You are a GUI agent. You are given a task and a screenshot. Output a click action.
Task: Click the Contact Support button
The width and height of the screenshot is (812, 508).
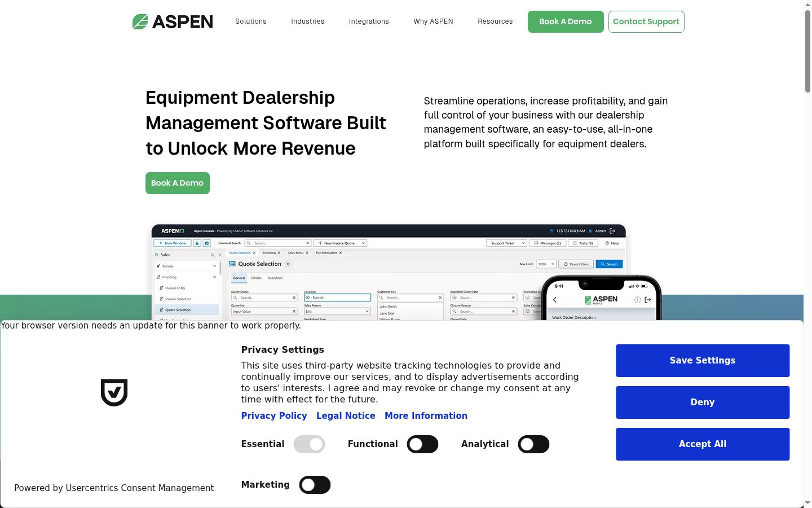[x=646, y=21]
